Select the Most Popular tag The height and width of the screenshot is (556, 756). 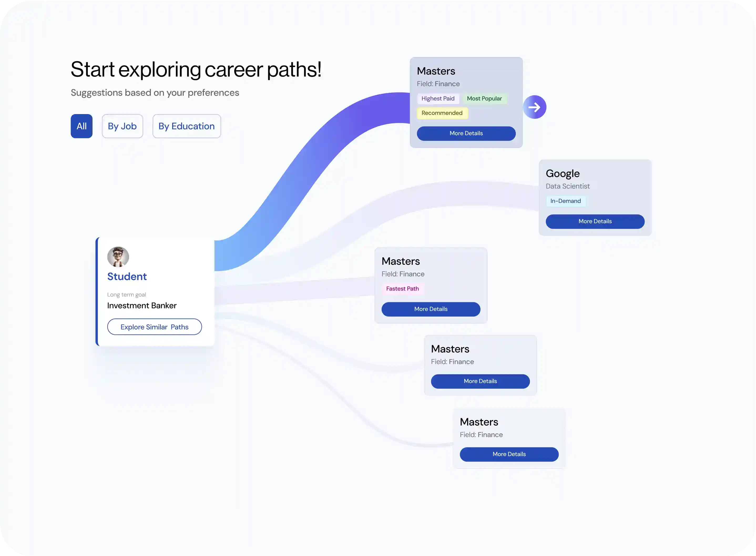click(484, 98)
